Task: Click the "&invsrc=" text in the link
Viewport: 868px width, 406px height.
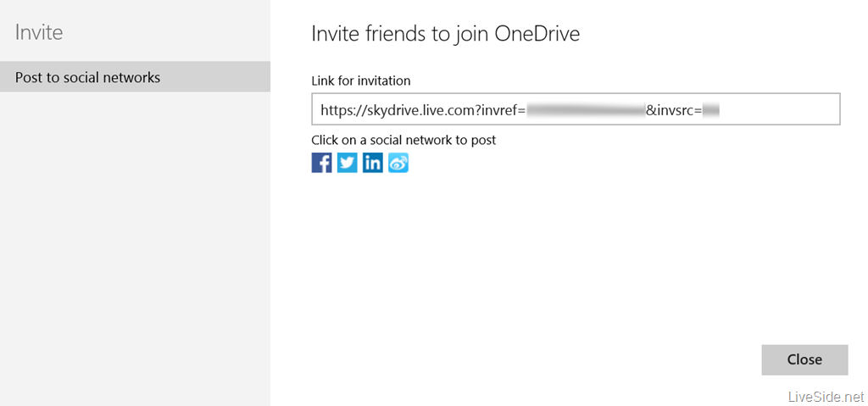Action: point(674,109)
